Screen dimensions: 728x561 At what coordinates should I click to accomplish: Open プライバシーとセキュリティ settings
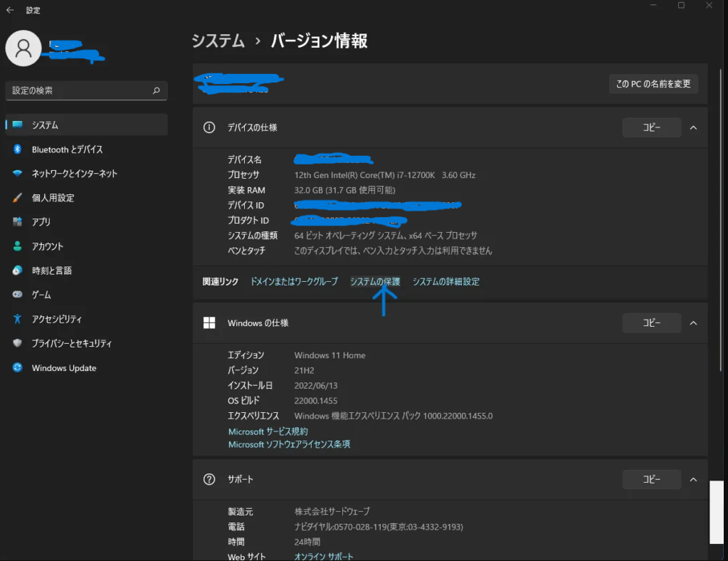(86, 343)
